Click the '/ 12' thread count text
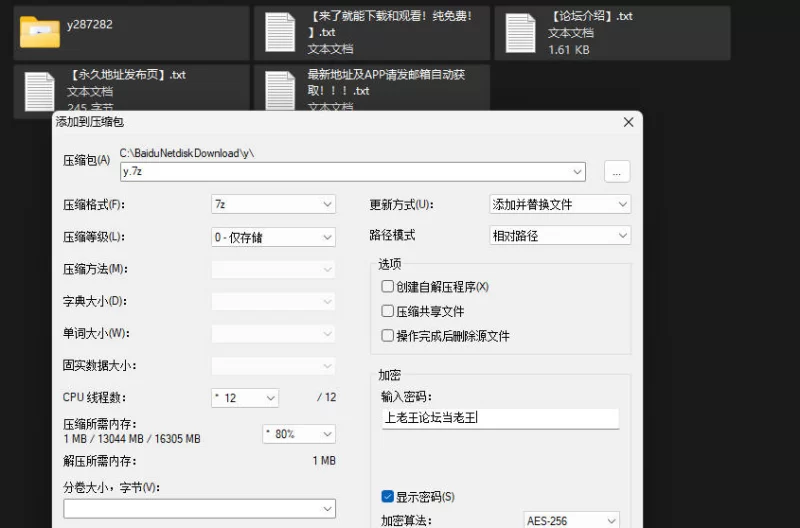This screenshot has width=800, height=528. pyautogui.click(x=327, y=397)
